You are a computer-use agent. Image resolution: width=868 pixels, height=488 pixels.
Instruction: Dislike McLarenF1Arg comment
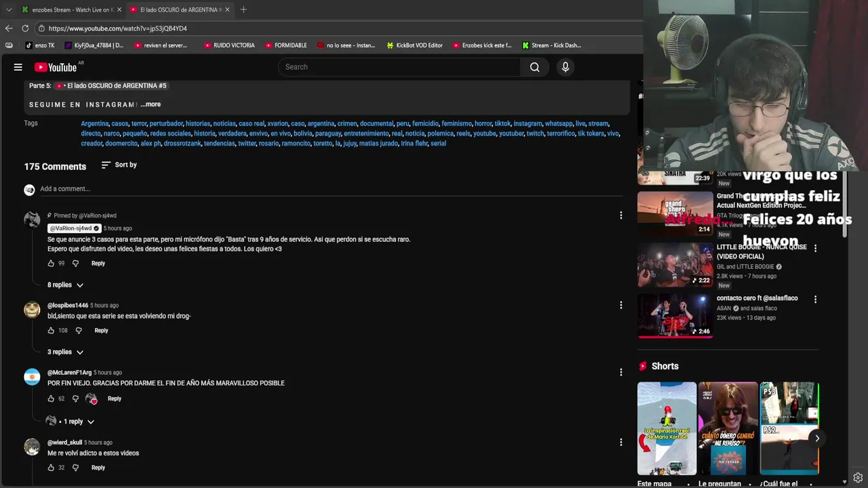75,399
